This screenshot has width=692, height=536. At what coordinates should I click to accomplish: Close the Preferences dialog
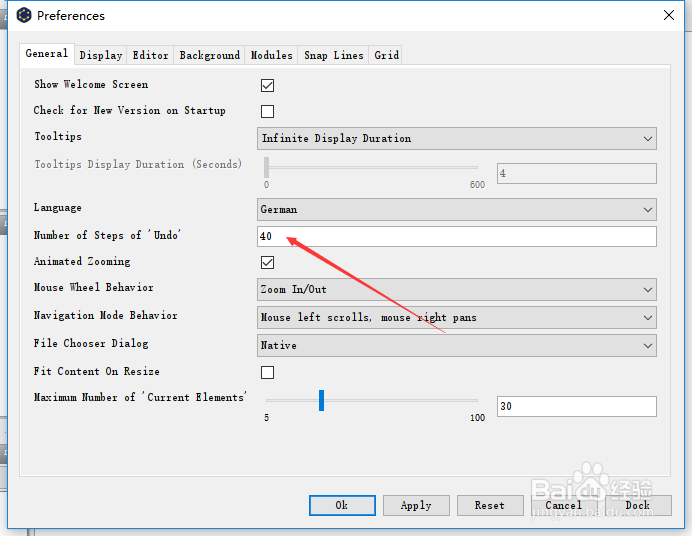[669, 15]
